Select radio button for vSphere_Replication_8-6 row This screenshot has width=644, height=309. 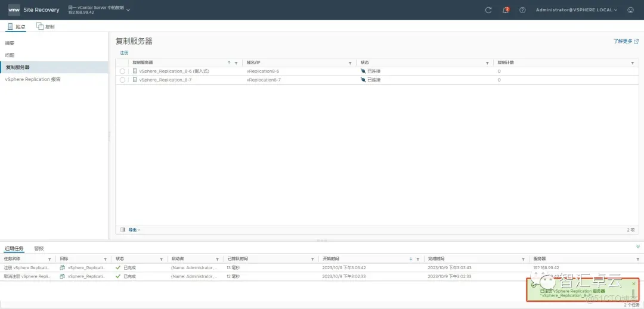[x=122, y=71]
